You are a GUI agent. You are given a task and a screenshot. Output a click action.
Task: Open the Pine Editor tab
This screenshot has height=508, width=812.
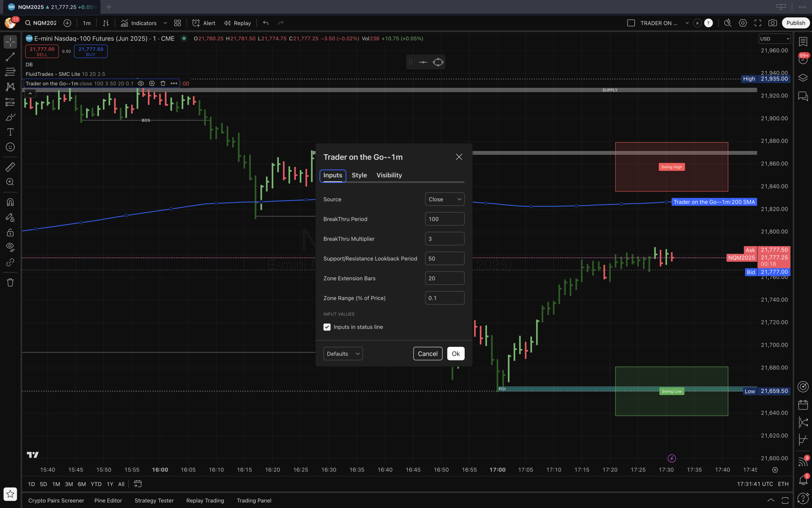point(108,500)
